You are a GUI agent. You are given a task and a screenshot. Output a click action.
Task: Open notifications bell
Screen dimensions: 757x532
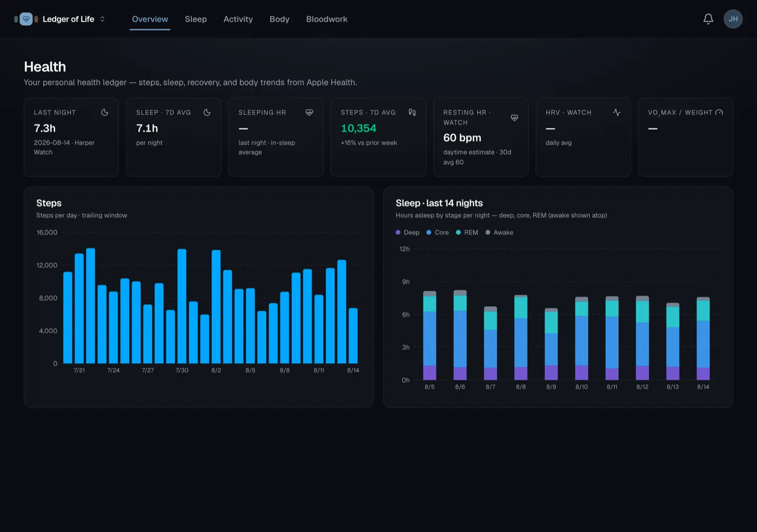coord(708,19)
